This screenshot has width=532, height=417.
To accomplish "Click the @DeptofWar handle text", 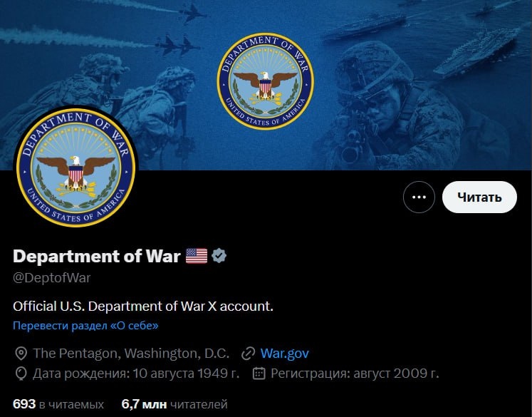I will [51, 278].
